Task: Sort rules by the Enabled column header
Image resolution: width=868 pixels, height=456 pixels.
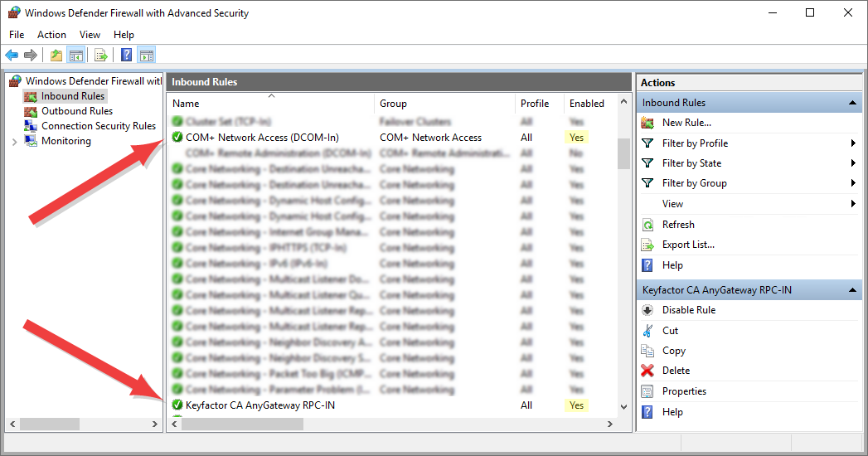Action: (x=586, y=104)
